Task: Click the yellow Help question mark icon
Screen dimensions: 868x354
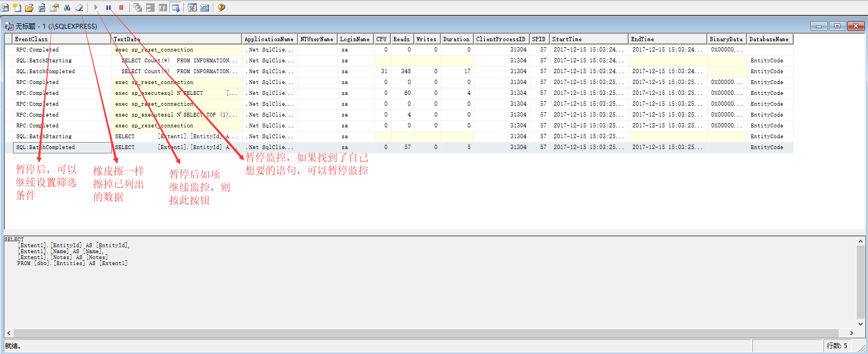Action: point(221,8)
